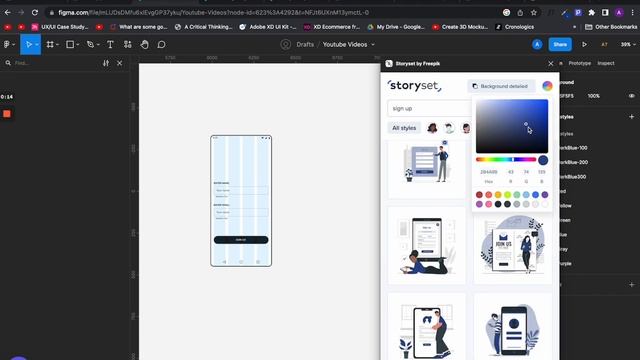The image size is (640, 360).
Task: Open the UX/UI Case Study bookmark
Action: pos(60,27)
